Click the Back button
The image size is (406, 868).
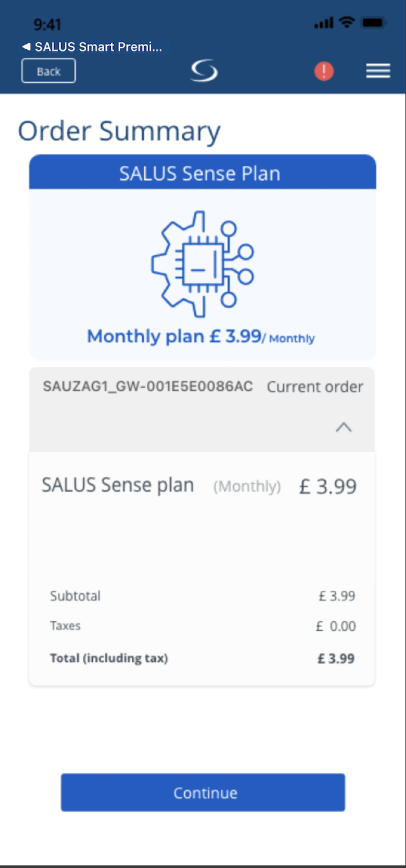tap(48, 71)
